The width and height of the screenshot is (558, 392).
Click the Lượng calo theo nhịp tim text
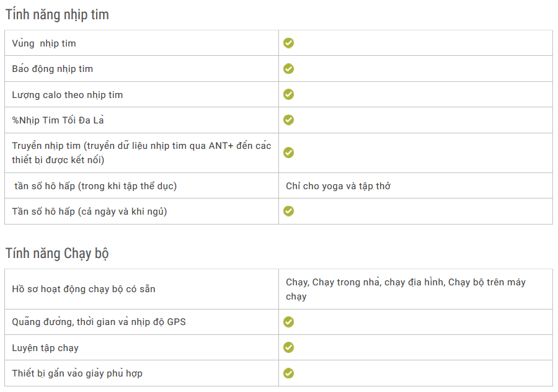click(x=68, y=95)
